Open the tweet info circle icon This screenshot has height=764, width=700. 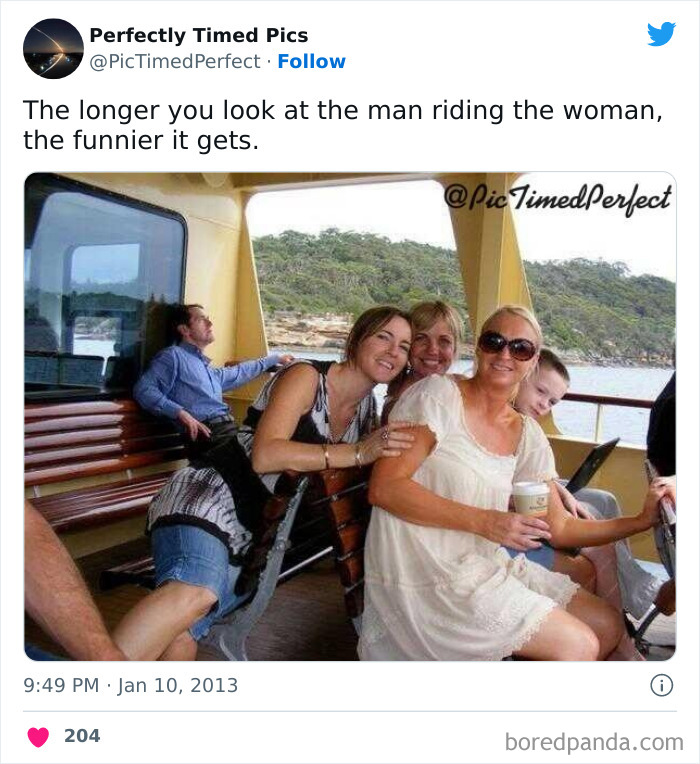point(662,685)
